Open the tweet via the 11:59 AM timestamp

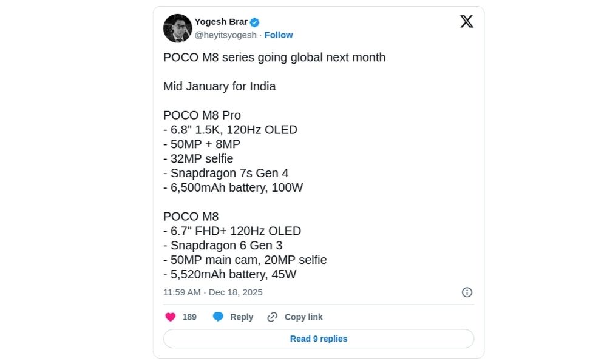[178, 292]
